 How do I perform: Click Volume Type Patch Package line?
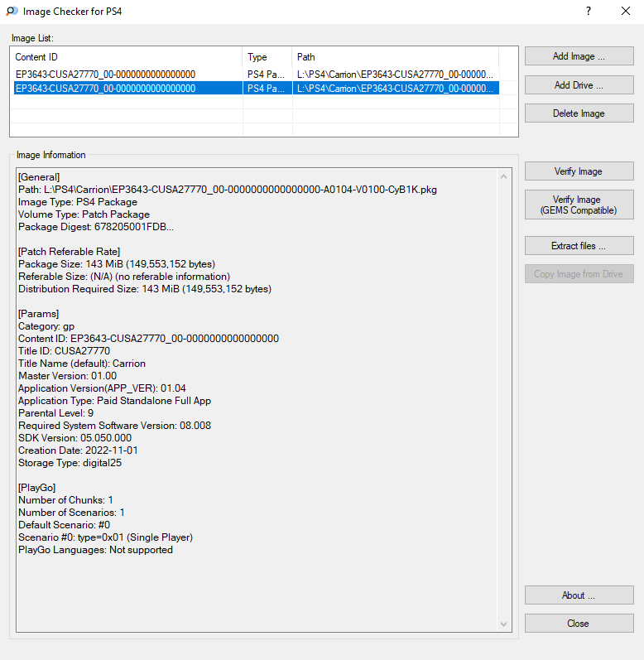[x=84, y=214]
